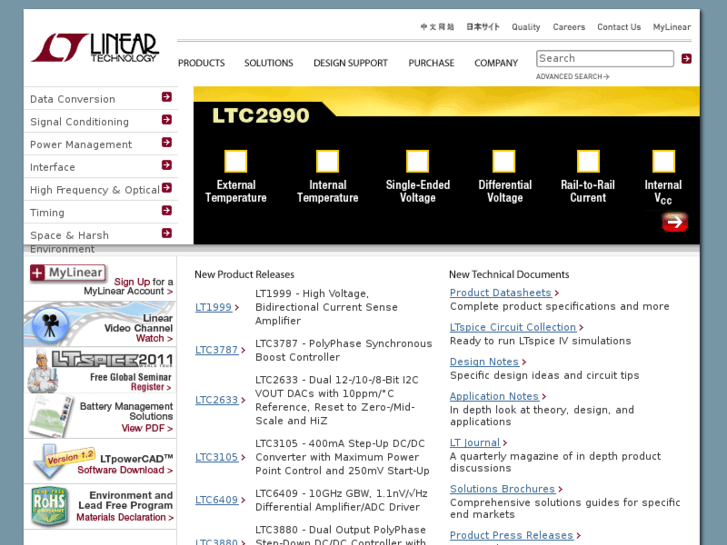
Task: Expand Timing category arrow
Action: 167,211
